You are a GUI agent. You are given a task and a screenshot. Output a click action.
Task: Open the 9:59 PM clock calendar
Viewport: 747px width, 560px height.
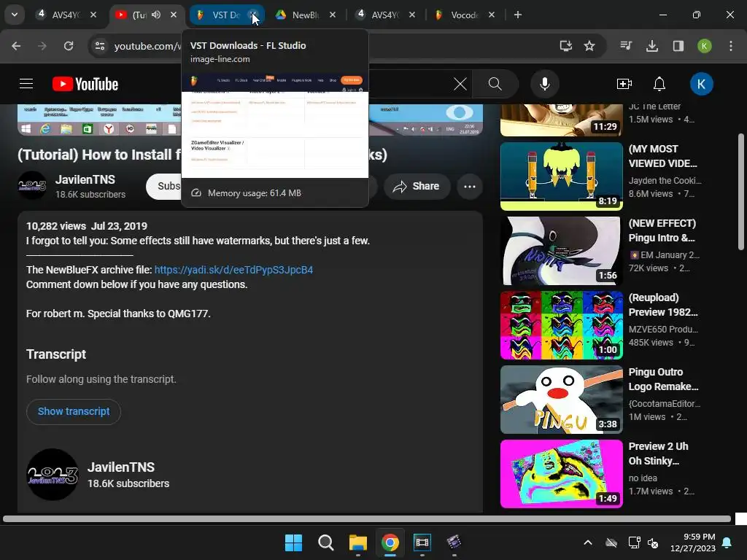(x=693, y=542)
